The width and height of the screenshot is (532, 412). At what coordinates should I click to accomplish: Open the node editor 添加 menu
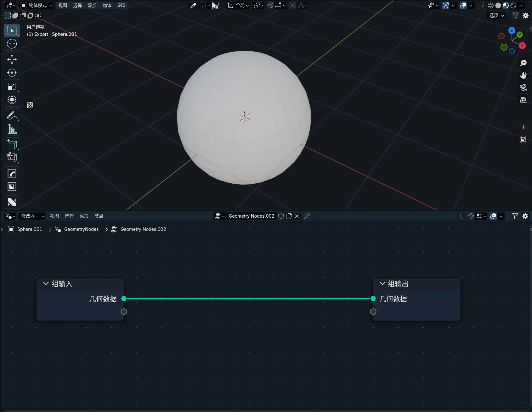84,216
